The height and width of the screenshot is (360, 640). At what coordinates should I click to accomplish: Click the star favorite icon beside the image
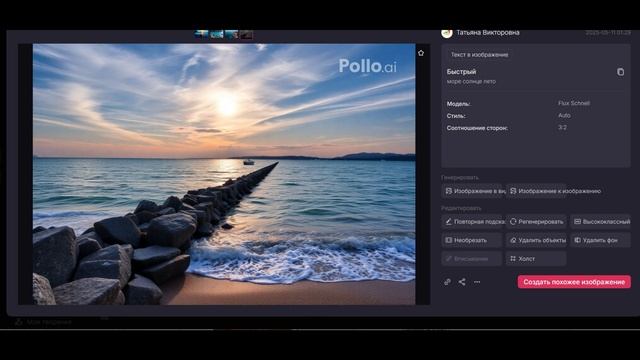[421, 53]
